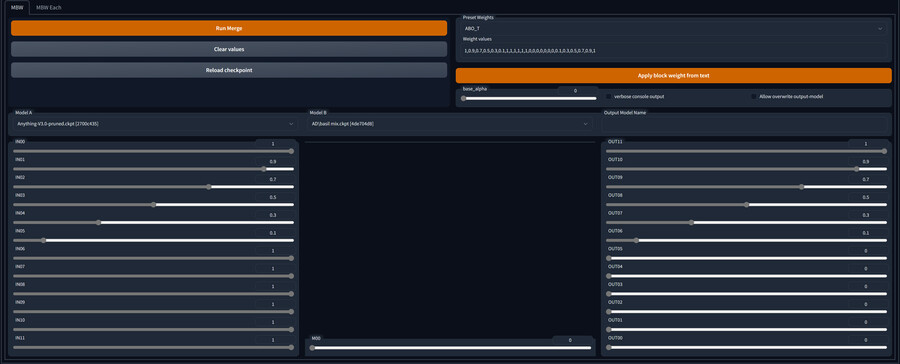Open the Model A dropdown
900x364 pixels.
[x=154, y=123]
